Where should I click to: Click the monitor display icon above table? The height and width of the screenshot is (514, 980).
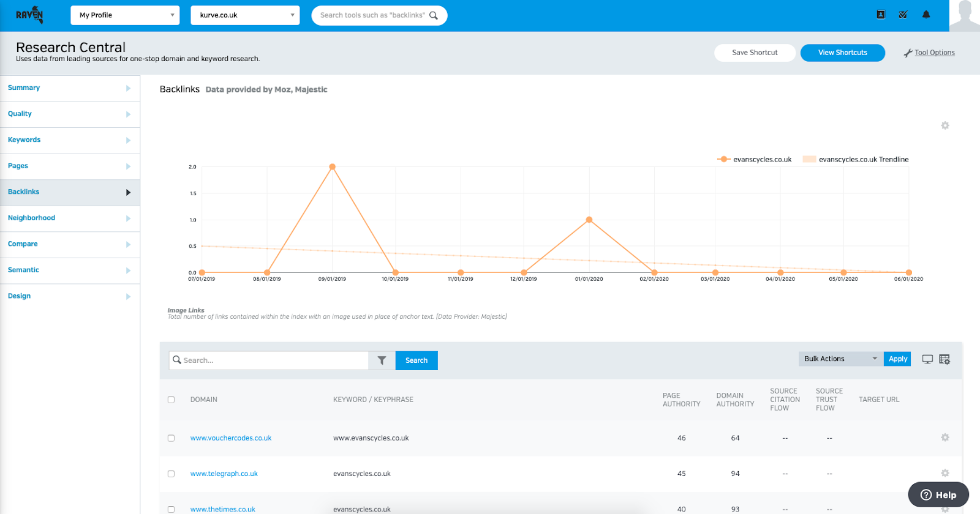[x=927, y=359]
